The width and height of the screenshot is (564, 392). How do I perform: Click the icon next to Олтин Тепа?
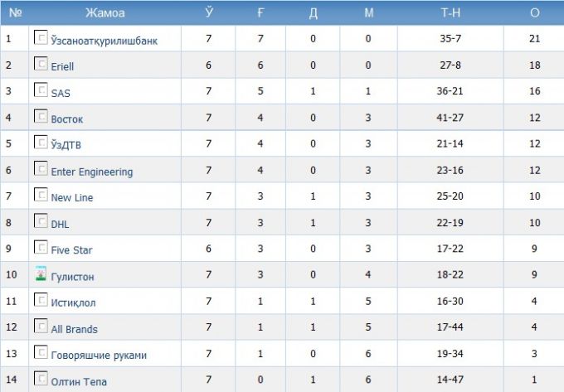(x=41, y=378)
